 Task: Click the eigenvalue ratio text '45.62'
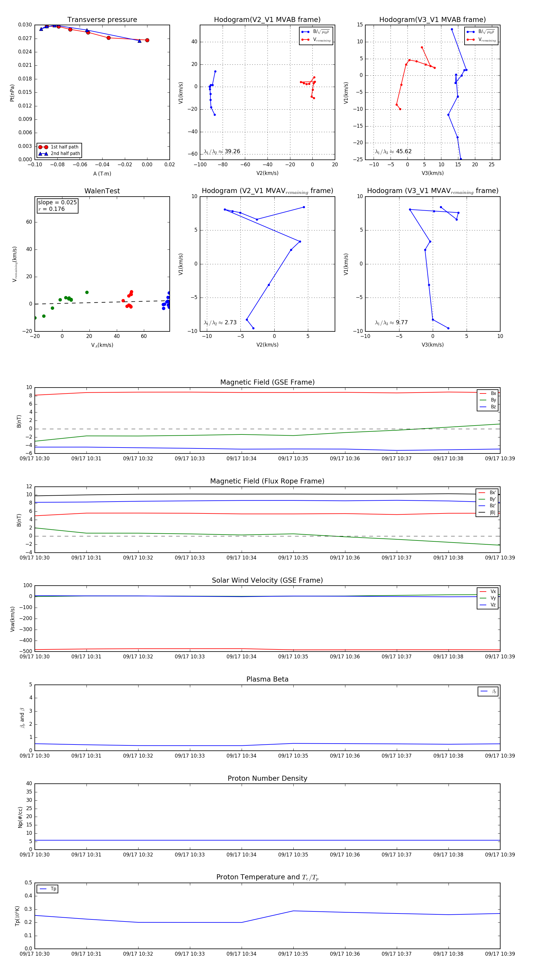[404, 151]
